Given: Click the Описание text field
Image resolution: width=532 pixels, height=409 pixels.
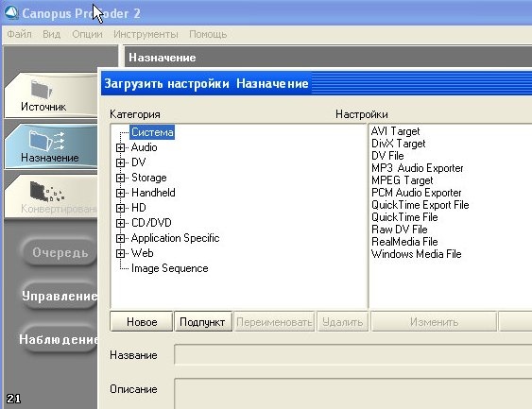Looking at the screenshot, I should click(x=352, y=393).
